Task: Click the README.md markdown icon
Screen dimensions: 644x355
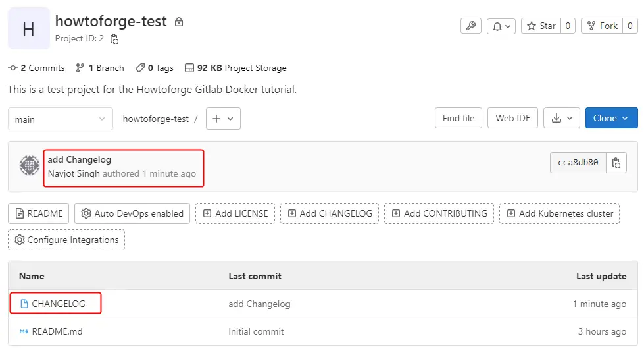Action: (x=24, y=331)
